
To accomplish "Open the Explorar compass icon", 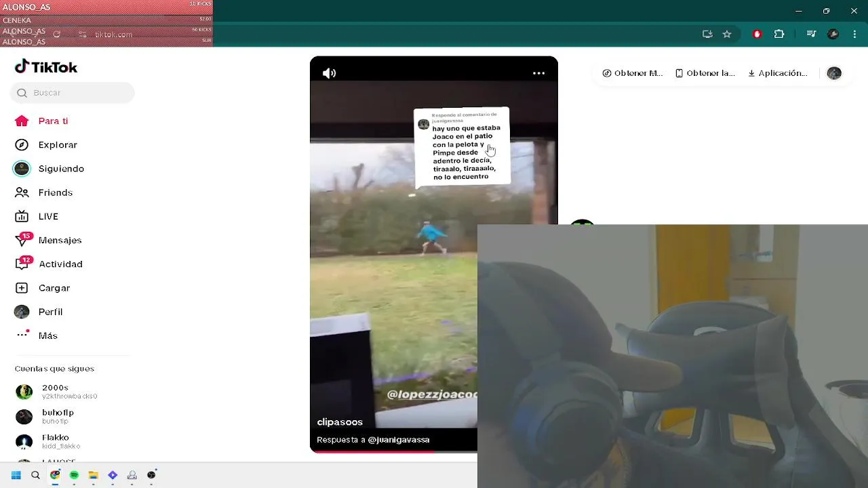I will click(x=22, y=145).
